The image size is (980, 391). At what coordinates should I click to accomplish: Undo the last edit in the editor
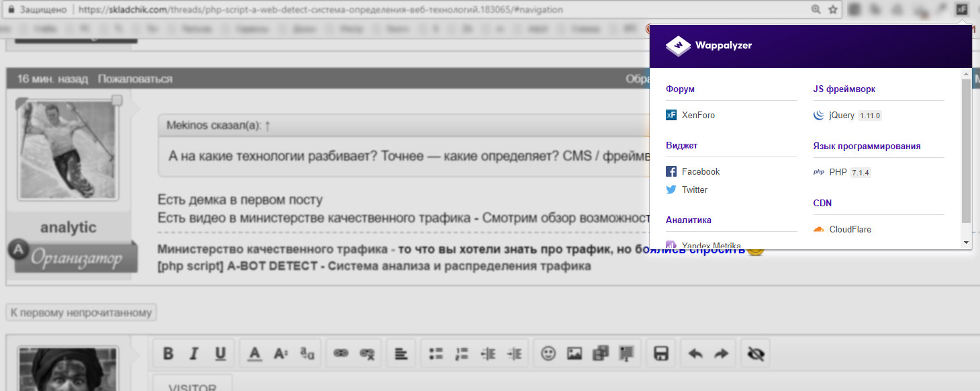point(695,353)
